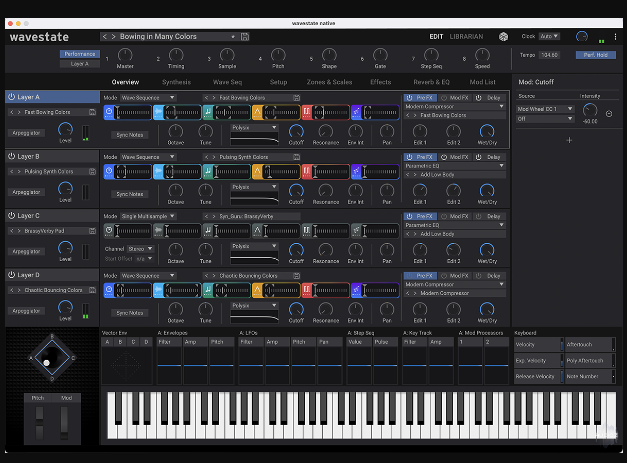Select the Layer A knob-set button below Performance
Image resolution: width=627 pixels, height=463 pixels.
pyautogui.click(x=80, y=64)
